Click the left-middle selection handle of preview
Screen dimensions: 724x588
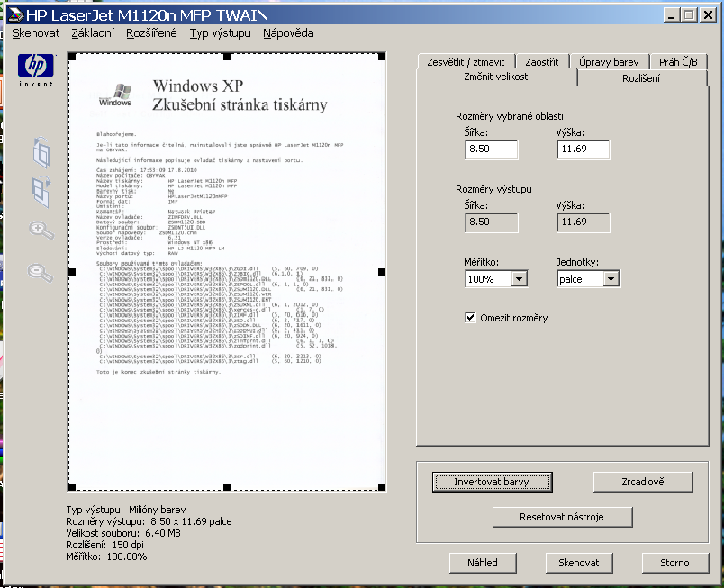tap(71, 272)
